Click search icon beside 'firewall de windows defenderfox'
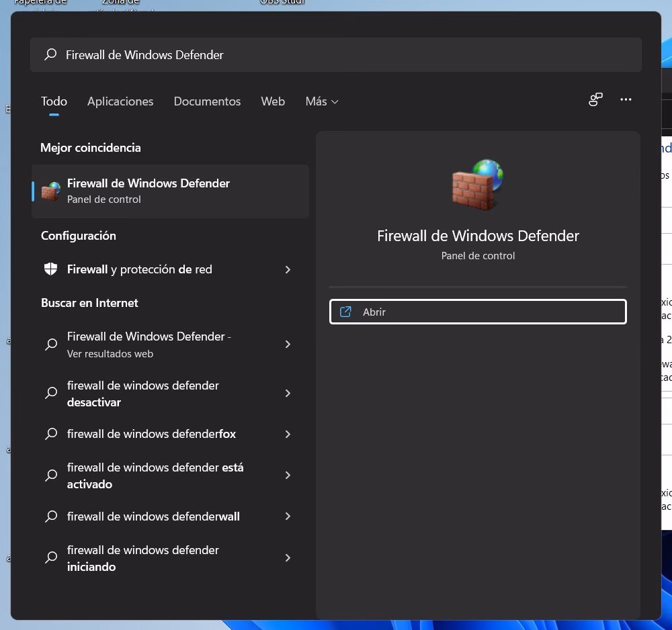 click(x=51, y=434)
